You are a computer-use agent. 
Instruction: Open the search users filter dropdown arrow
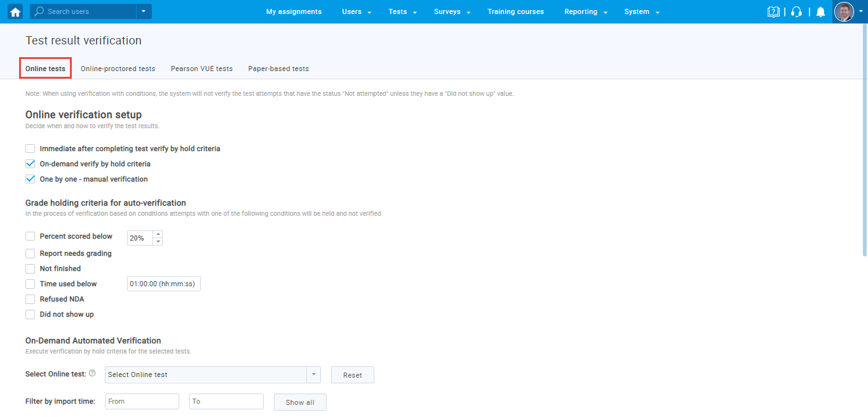click(x=144, y=11)
